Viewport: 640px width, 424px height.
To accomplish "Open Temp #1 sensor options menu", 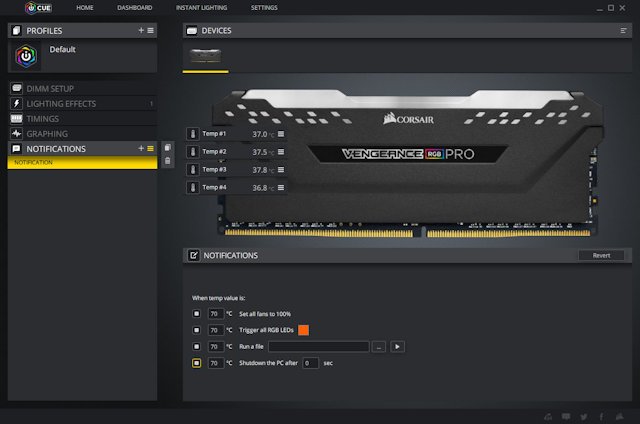I will [281, 134].
